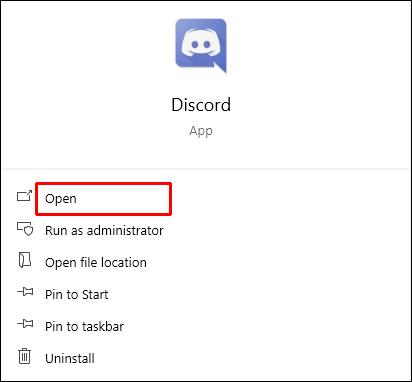The height and width of the screenshot is (382, 412).
Task: Select Open file location
Action: coord(96,263)
